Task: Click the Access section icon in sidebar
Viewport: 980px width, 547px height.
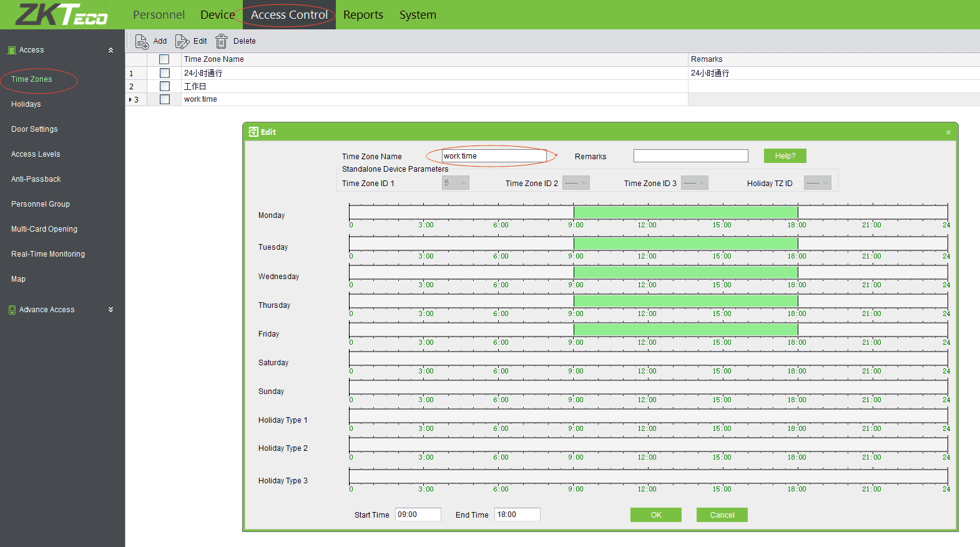Action: (x=12, y=50)
